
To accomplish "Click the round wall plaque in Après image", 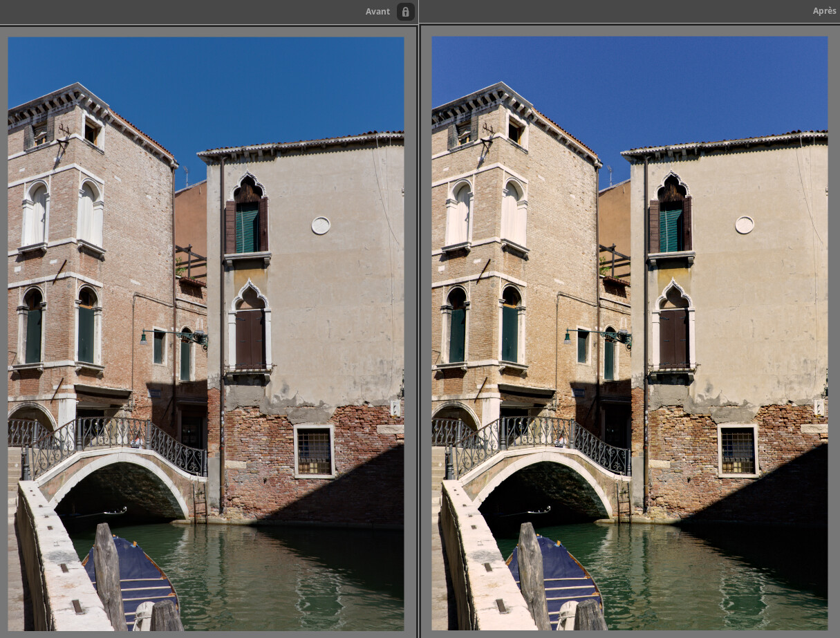I will (x=745, y=225).
